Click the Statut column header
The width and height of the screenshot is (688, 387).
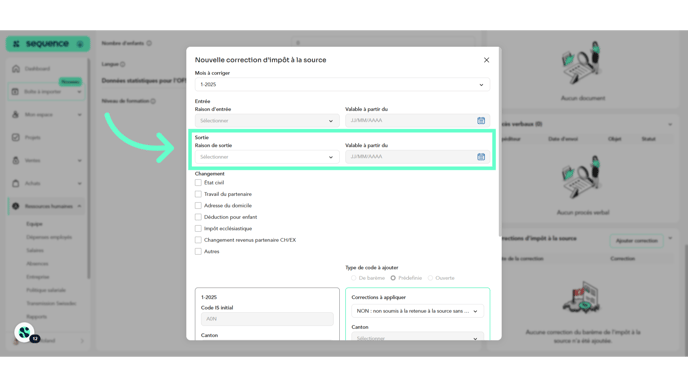click(648, 139)
